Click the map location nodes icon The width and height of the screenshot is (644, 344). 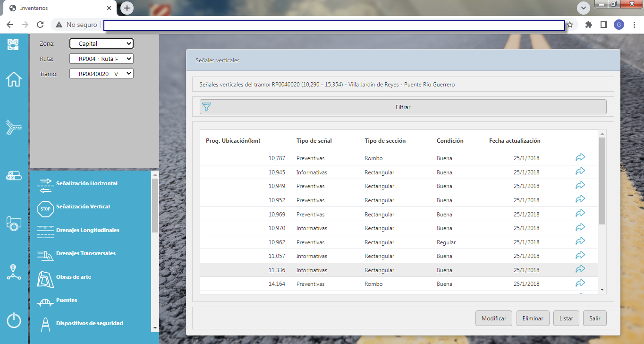point(14,272)
